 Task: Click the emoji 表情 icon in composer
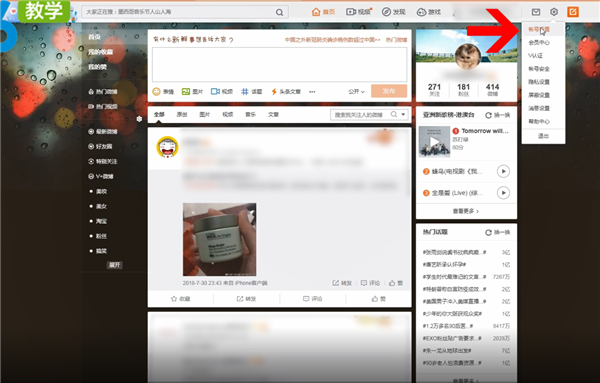click(x=156, y=91)
